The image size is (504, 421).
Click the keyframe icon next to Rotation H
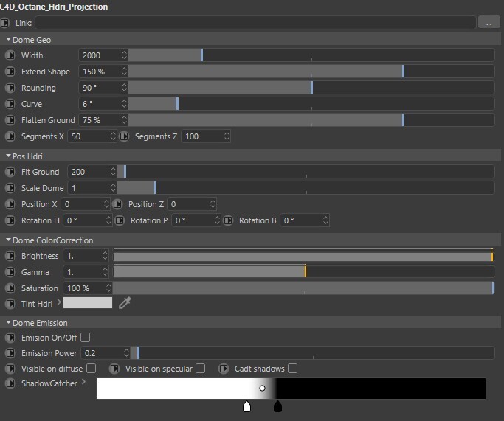pos(10,220)
